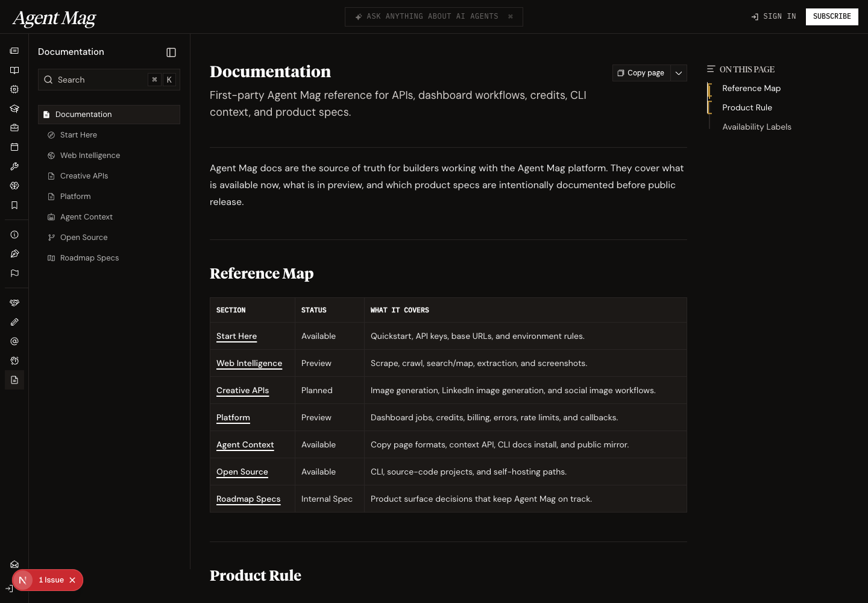The width and height of the screenshot is (868, 603).
Task: Click the calendar icon in left rail
Action: tap(14, 147)
